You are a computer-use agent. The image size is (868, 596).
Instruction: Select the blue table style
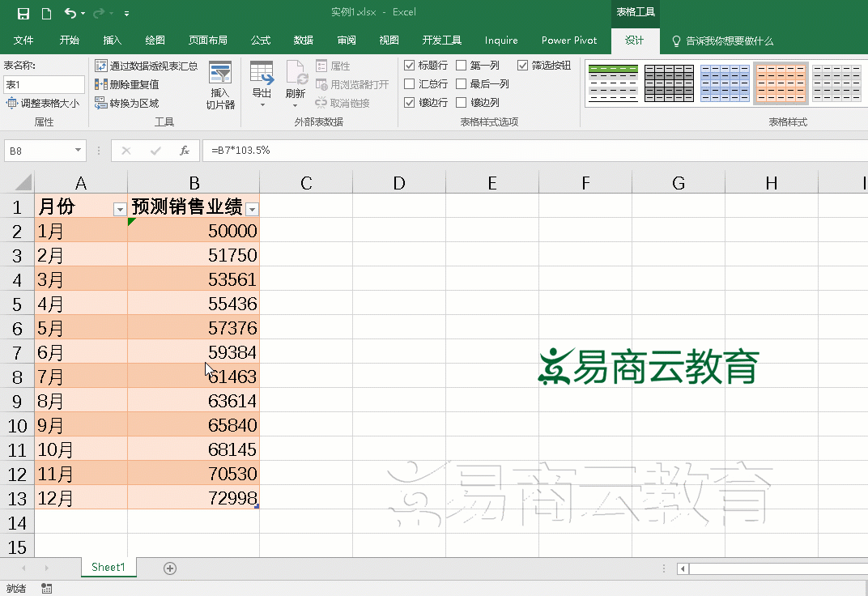(725, 83)
